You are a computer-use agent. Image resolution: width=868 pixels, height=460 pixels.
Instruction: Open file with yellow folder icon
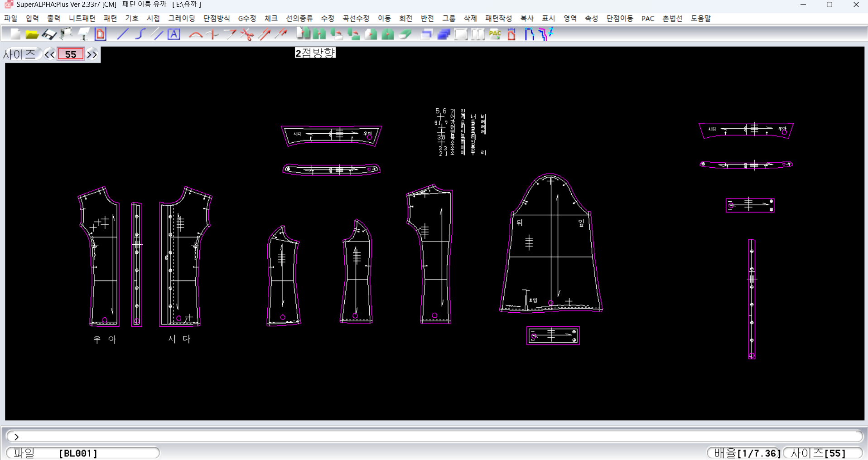coord(32,34)
